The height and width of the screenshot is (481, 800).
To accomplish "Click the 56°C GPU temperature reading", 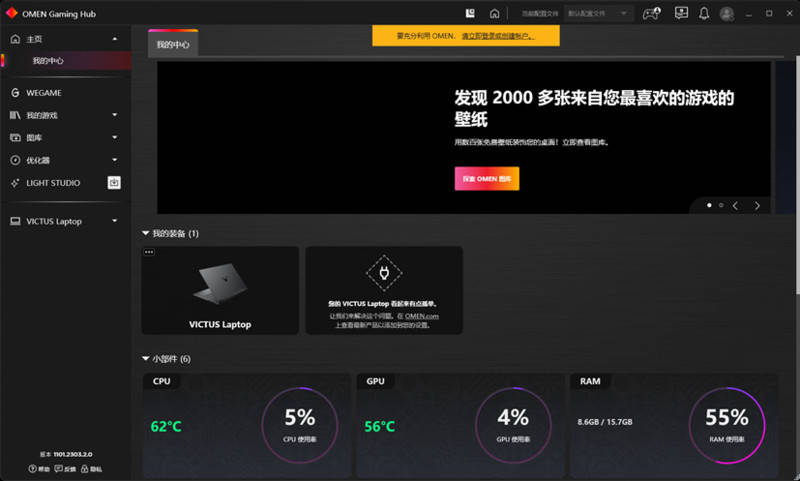I will [380, 426].
